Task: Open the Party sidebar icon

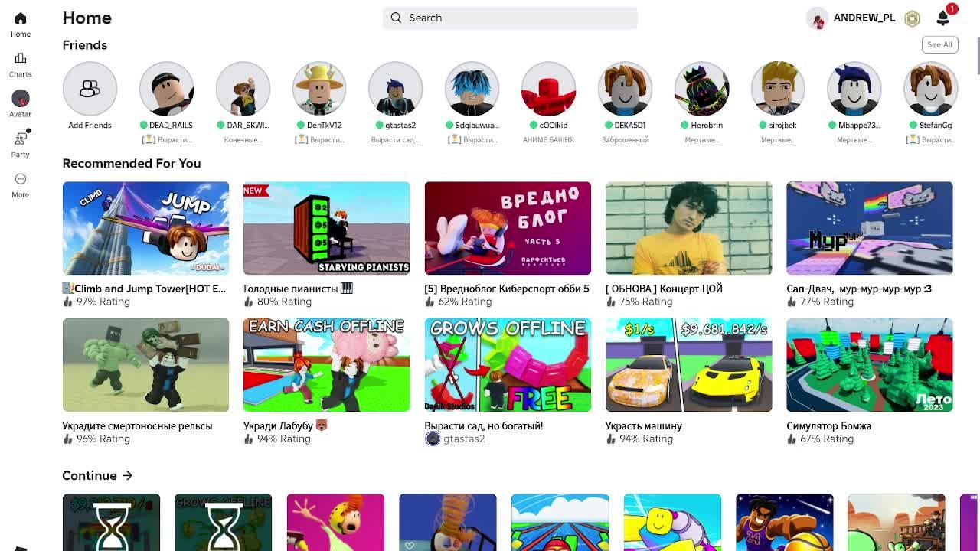Action: (21, 139)
